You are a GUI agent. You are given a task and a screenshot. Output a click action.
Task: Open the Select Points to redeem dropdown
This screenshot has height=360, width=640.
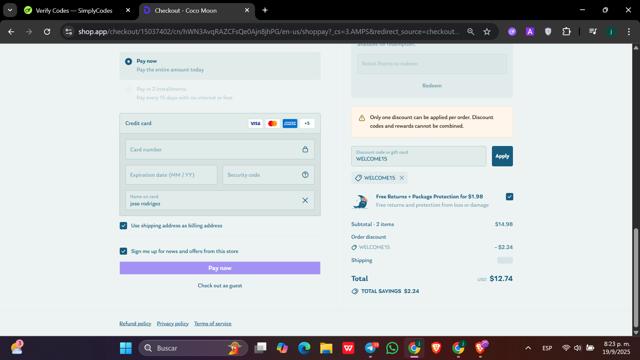click(x=431, y=64)
